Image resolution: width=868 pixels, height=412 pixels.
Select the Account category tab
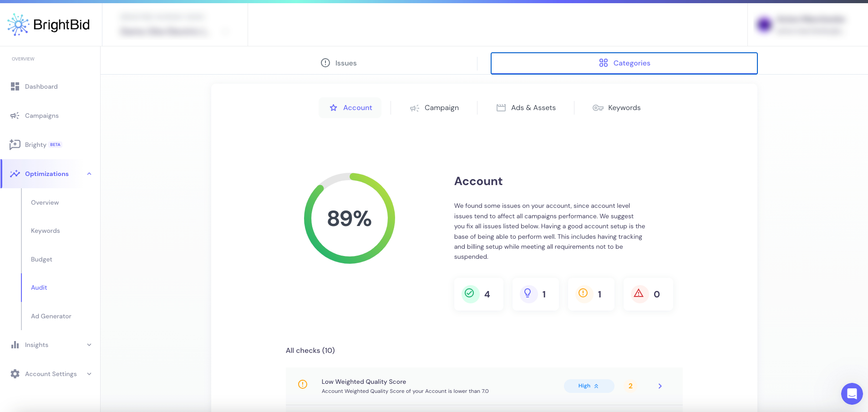pyautogui.click(x=350, y=108)
